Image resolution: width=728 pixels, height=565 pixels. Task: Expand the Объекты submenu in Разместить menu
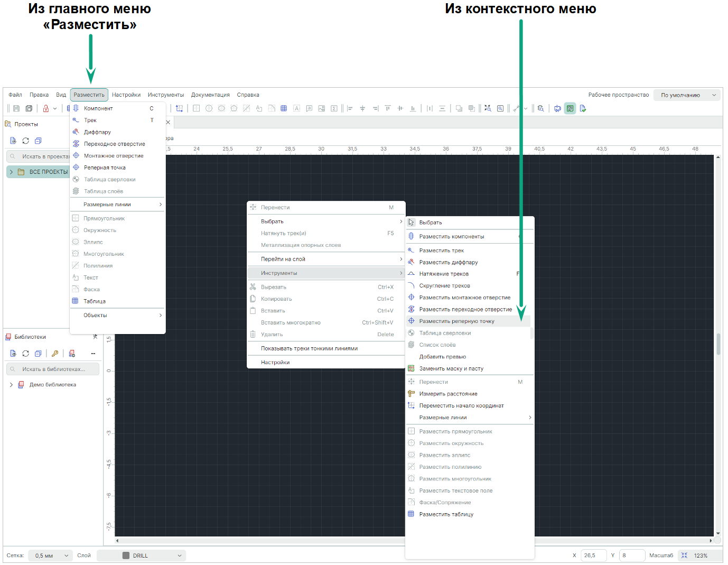[x=117, y=316]
